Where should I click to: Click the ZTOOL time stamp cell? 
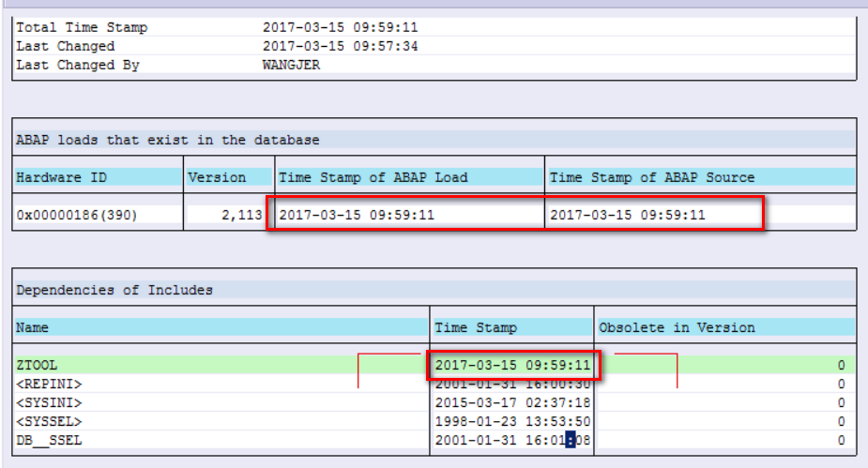pos(512,365)
